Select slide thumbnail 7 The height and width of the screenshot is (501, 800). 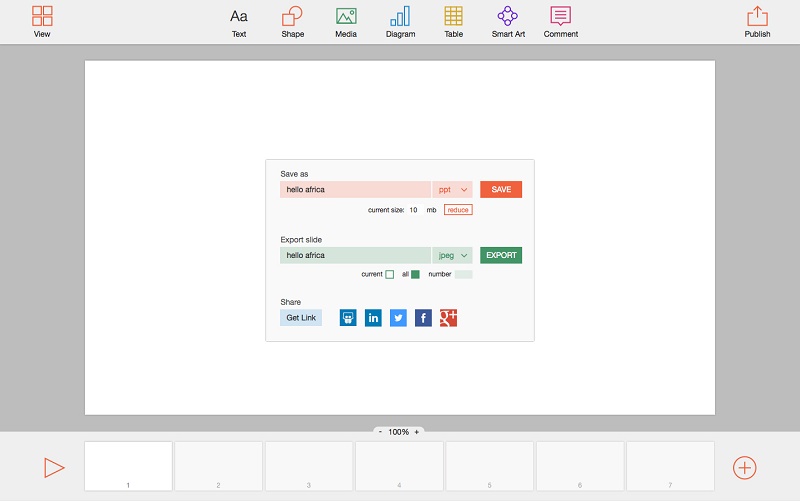(x=670, y=466)
